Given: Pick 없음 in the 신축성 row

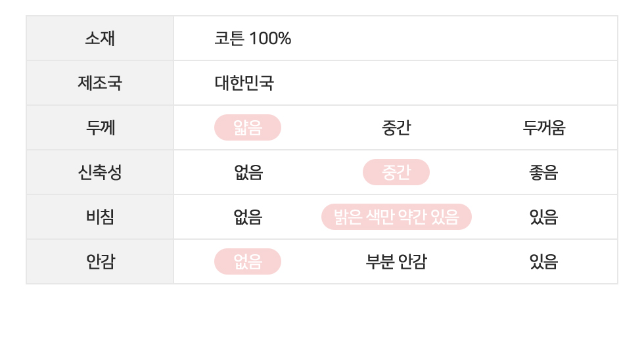Looking at the screenshot, I should click(x=248, y=172).
